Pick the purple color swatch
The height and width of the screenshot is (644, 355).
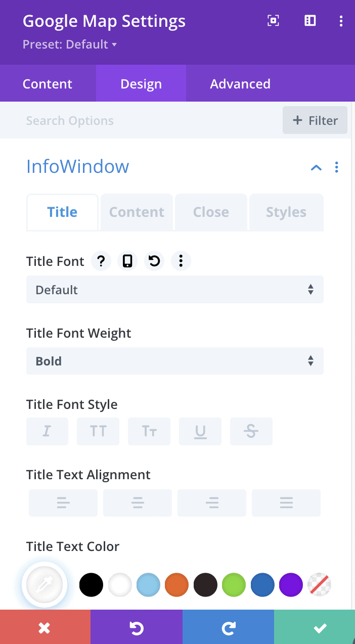click(x=291, y=585)
